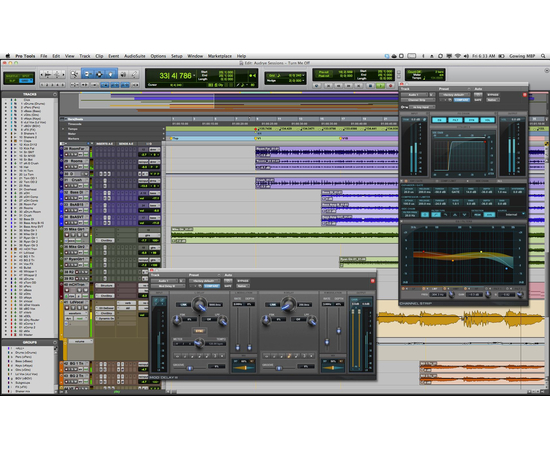Screen dimensions: 550x450
Task: Click the V1 marker on Markers ruler
Action: 257,138
